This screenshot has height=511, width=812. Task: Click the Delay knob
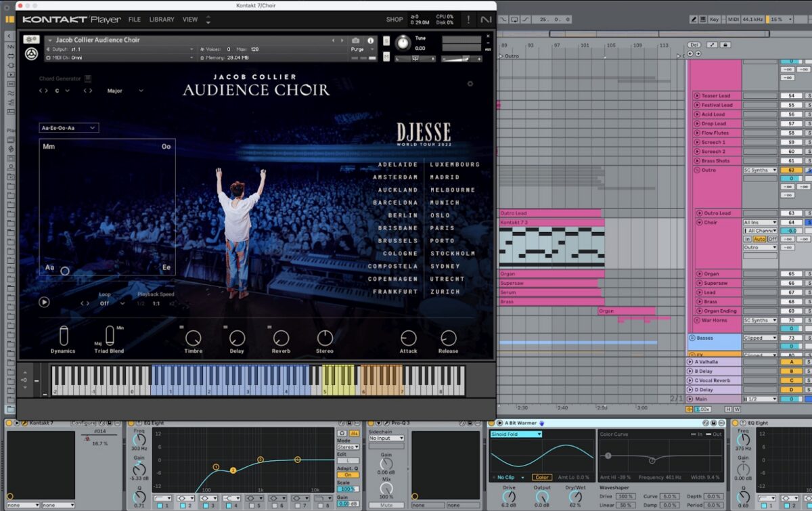click(237, 338)
